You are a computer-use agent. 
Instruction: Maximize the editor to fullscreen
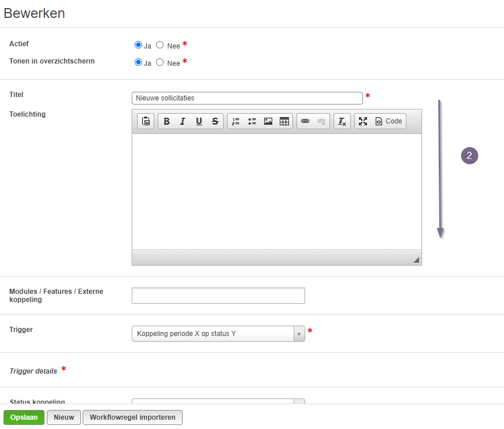tap(363, 121)
